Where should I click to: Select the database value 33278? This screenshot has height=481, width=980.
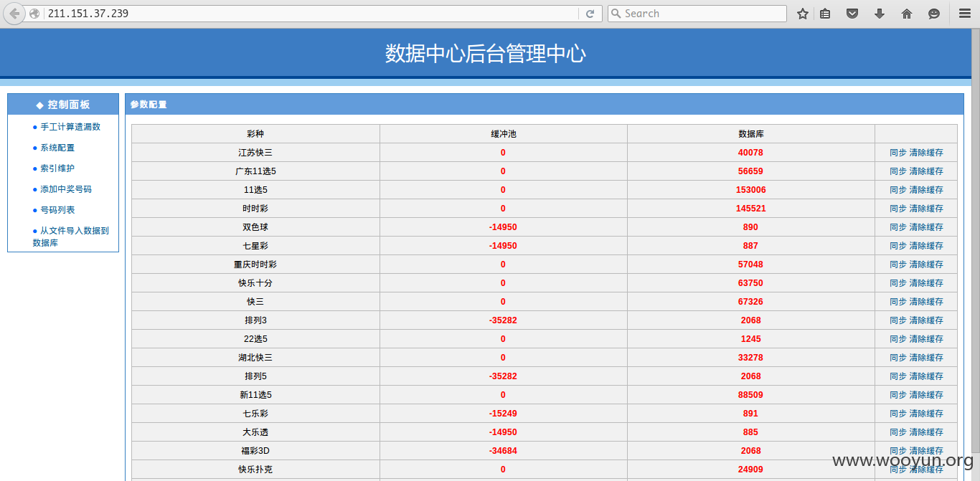coord(750,358)
